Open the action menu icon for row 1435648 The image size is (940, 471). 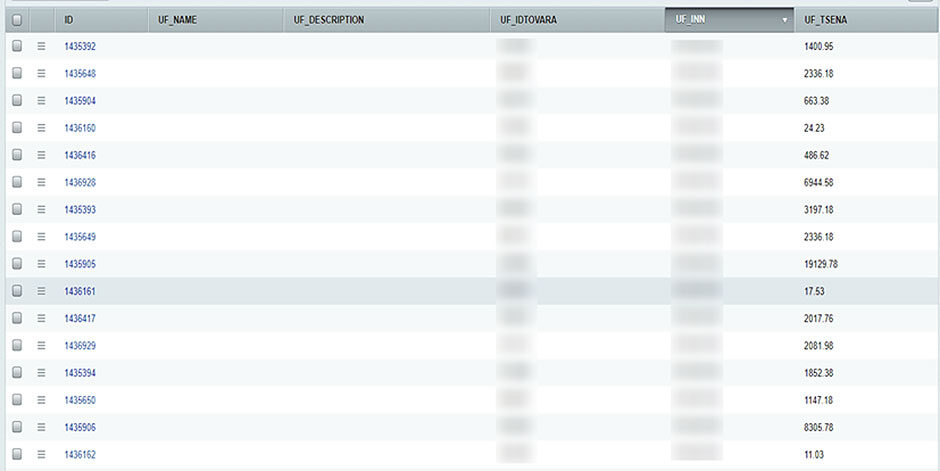pos(41,73)
